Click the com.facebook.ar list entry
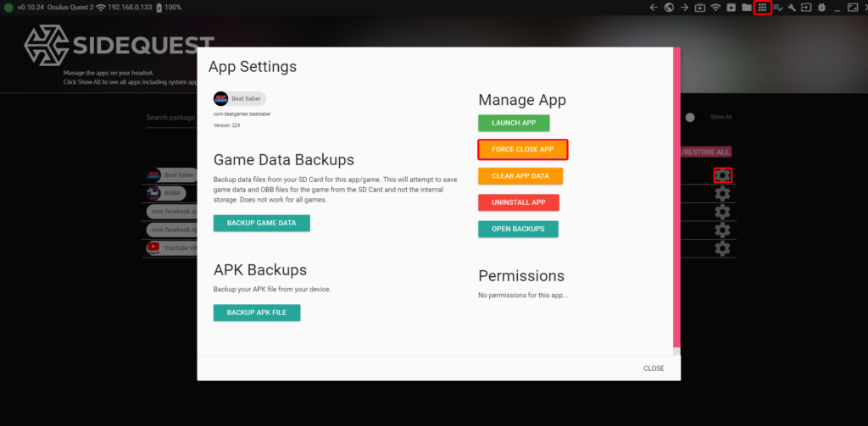This screenshot has height=426, width=868. [172, 212]
